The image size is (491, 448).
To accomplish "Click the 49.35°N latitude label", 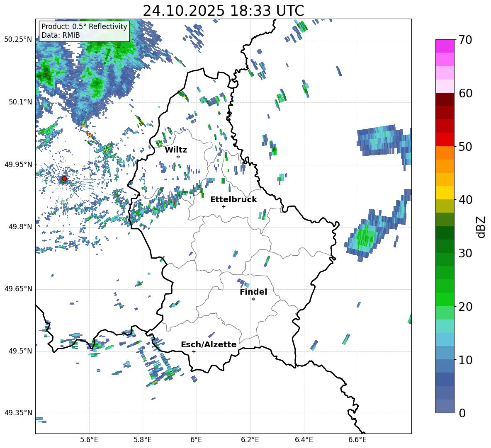I will 18,413.
